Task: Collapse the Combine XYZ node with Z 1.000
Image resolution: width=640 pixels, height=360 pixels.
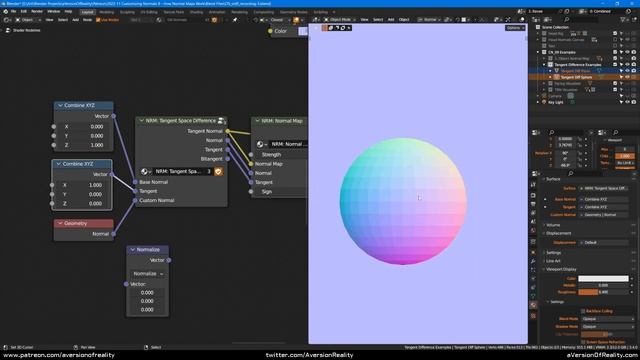Action: (x=60, y=105)
